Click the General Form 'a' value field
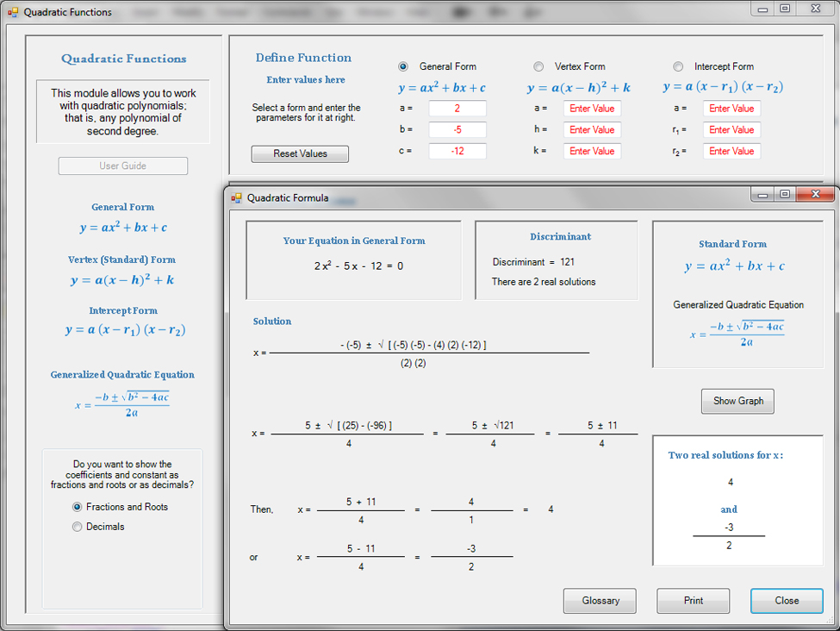This screenshot has height=631, width=840. click(x=457, y=109)
